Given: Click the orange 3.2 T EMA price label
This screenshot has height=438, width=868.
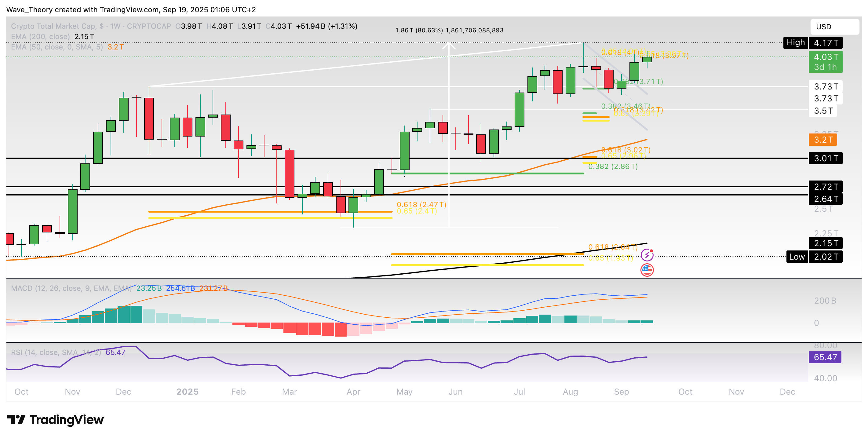Looking at the screenshot, I should click(x=822, y=140).
